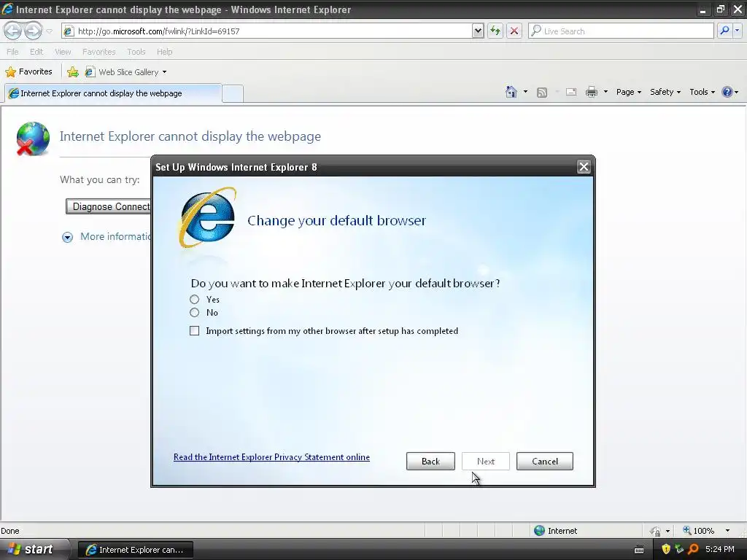
Task: Expand the address bar history dropdown
Action: [478, 31]
